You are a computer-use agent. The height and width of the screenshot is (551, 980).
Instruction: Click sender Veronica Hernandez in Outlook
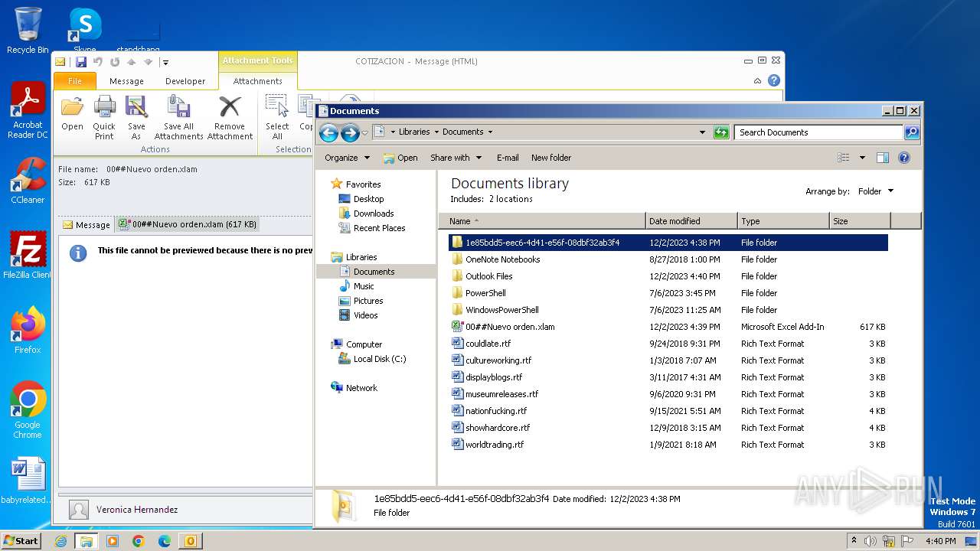(137, 510)
